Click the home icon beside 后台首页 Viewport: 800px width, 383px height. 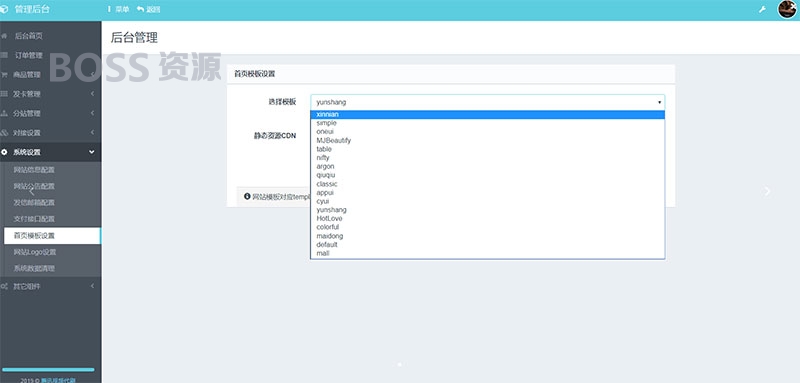pos(5,36)
